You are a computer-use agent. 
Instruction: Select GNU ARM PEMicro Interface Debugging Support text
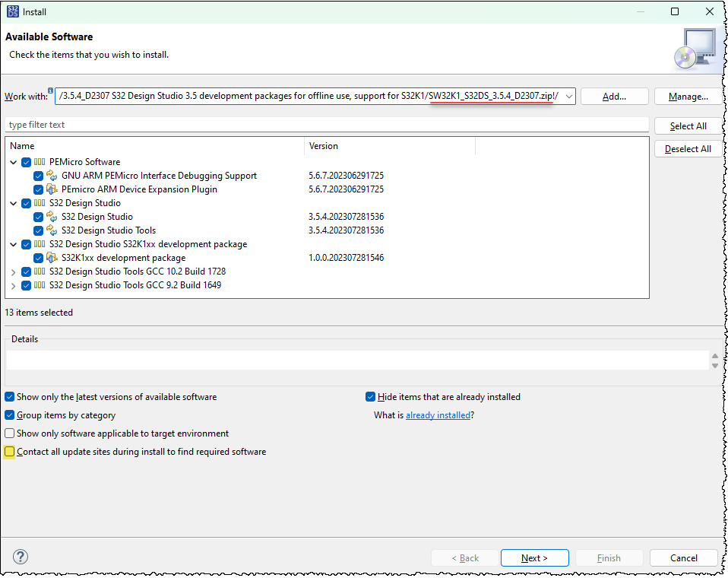tap(160, 176)
